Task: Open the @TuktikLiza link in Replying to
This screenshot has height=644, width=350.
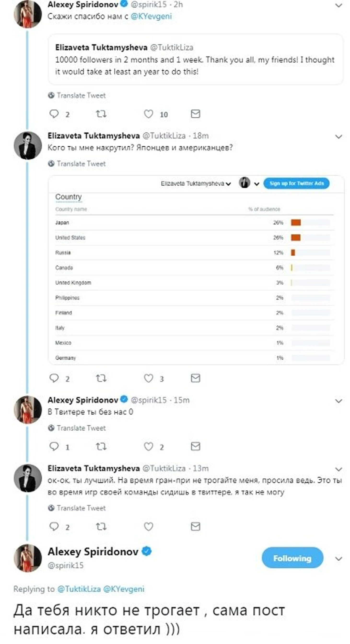Action: 79,589
